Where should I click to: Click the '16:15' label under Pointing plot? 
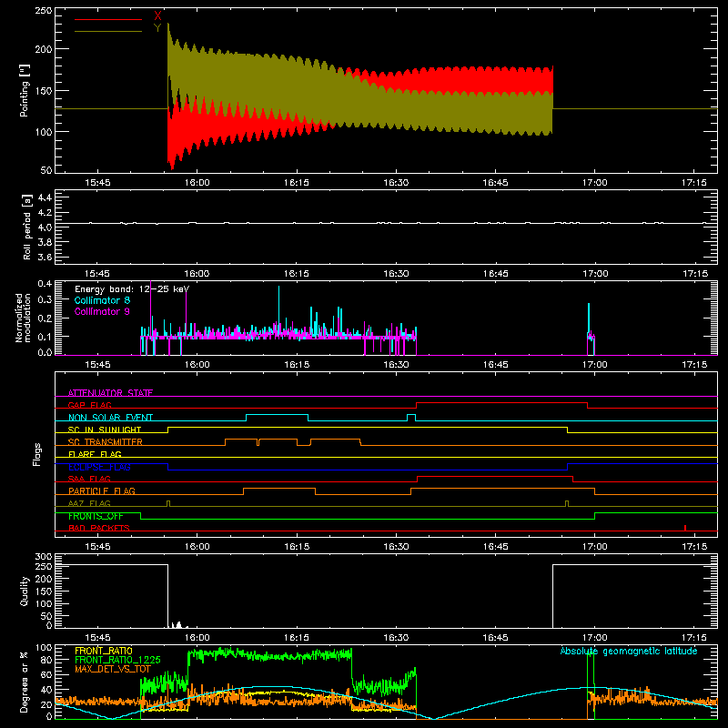point(297,183)
